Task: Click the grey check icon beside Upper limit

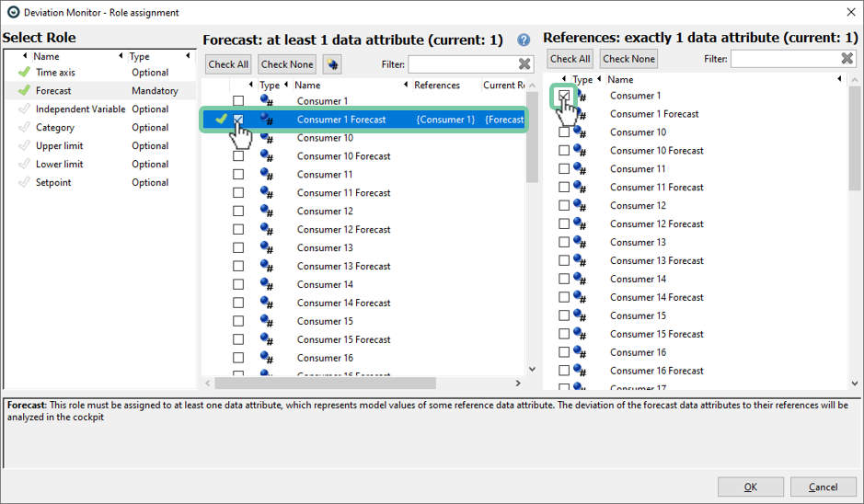Action: [24, 145]
